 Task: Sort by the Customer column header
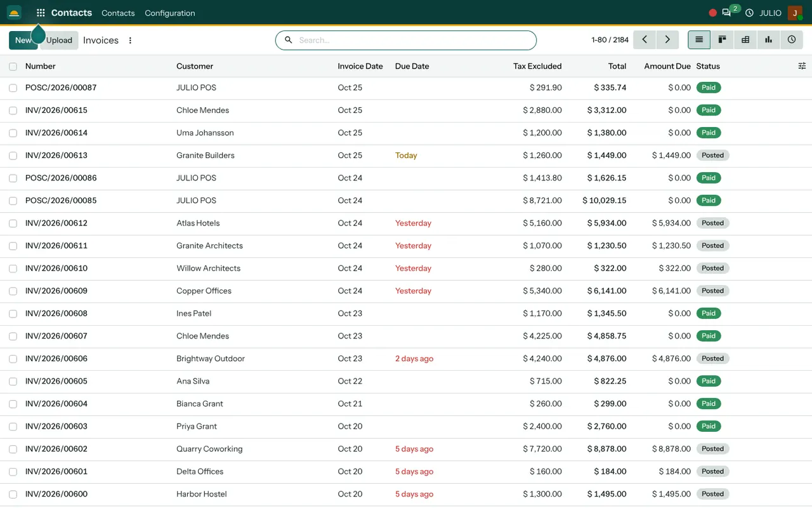coord(195,66)
